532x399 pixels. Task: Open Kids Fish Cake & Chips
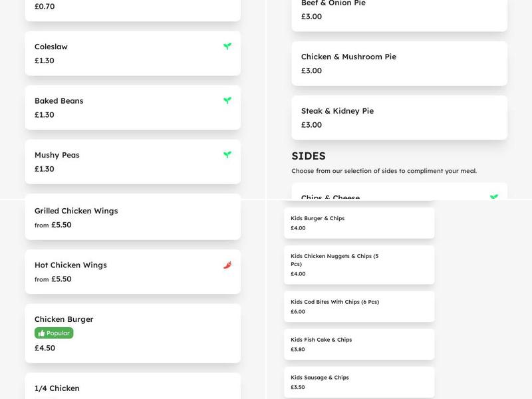358,344
